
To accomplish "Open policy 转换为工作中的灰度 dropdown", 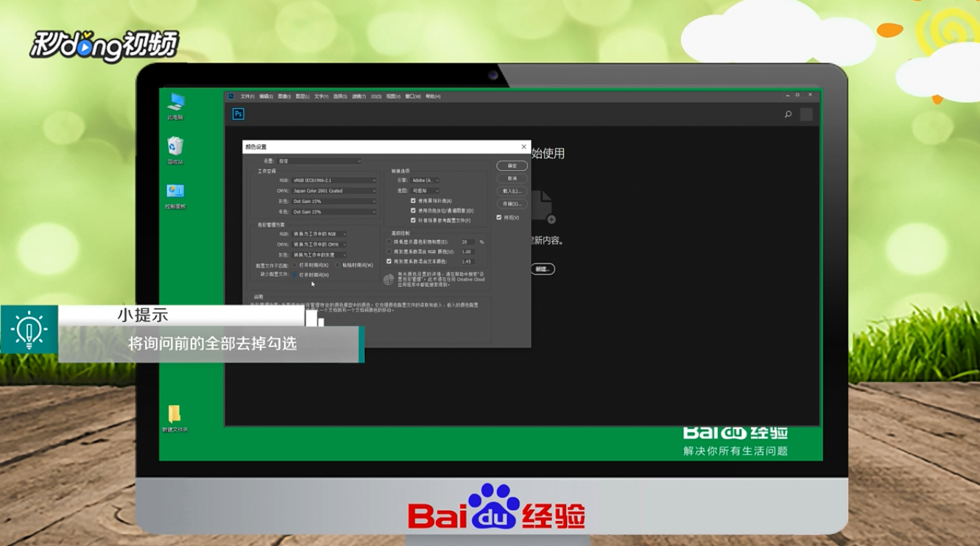I will pos(320,255).
